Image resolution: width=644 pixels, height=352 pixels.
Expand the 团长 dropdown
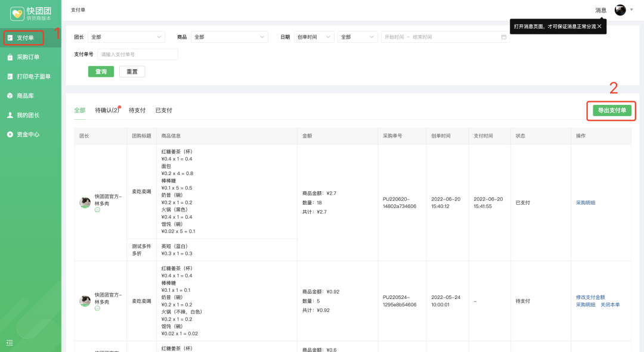click(x=126, y=37)
